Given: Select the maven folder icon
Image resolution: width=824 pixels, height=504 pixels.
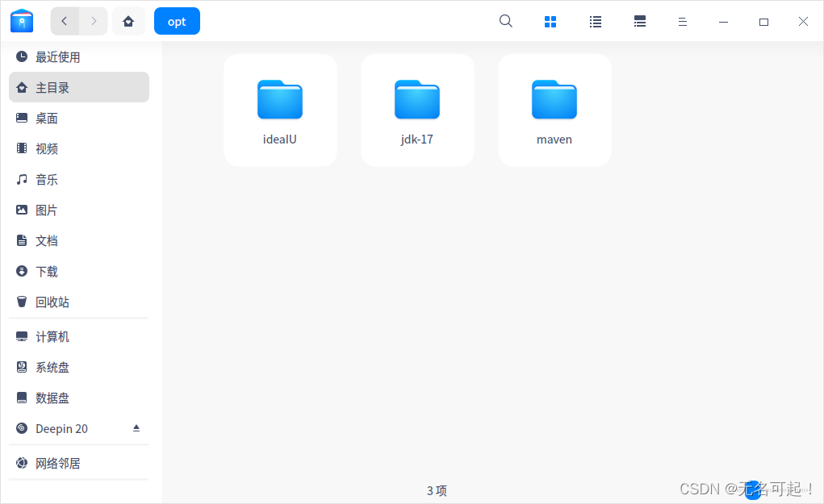Looking at the screenshot, I should pyautogui.click(x=554, y=99).
